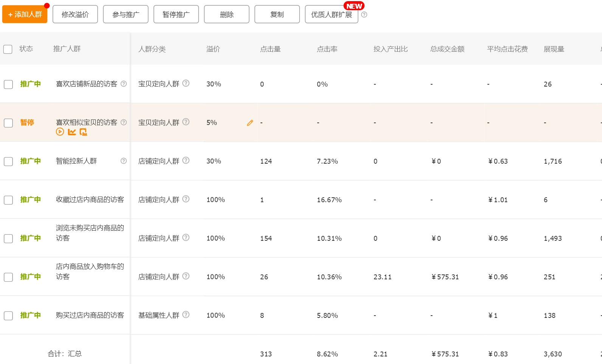Click the 删除 button
602x364 pixels.
click(227, 14)
